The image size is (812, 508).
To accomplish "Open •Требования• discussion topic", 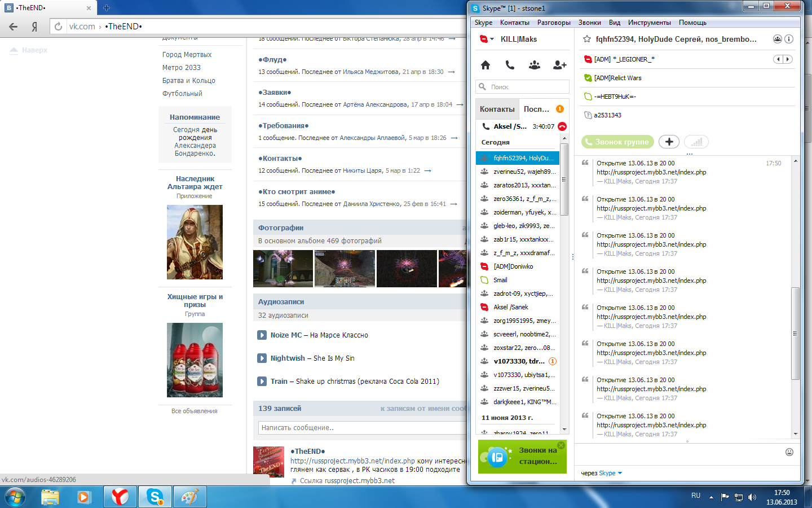I will 284,125.
